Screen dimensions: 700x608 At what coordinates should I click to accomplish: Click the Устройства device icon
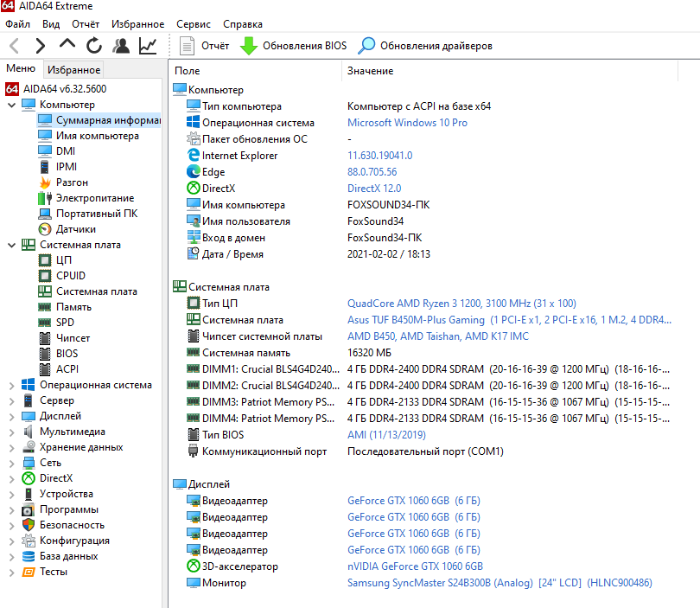[29, 494]
